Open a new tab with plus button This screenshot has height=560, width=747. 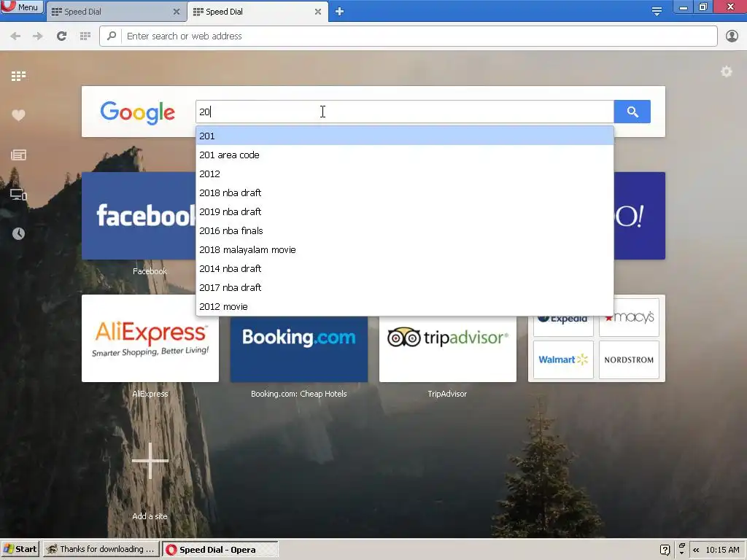point(339,12)
